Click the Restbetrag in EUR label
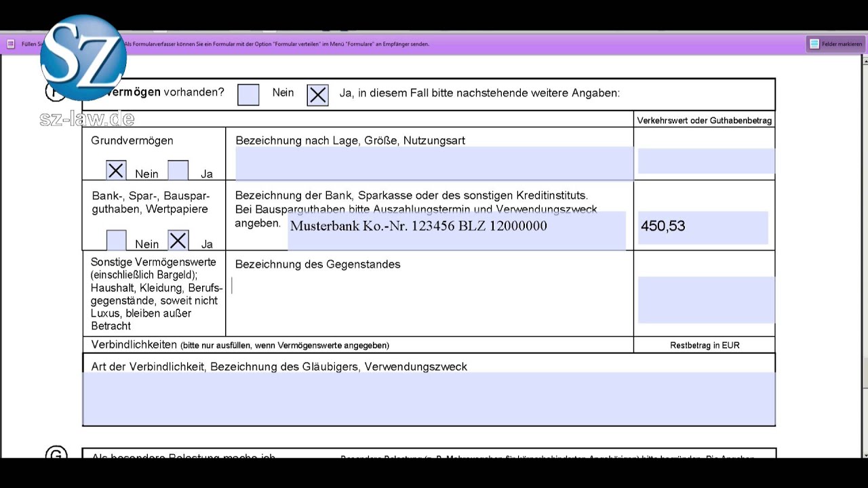 [705, 345]
